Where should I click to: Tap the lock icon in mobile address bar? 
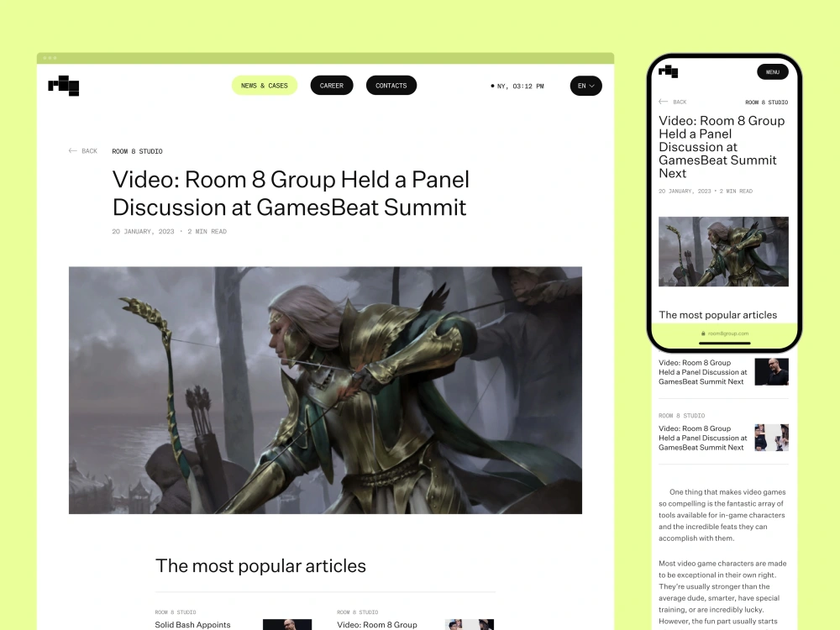coord(703,333)
